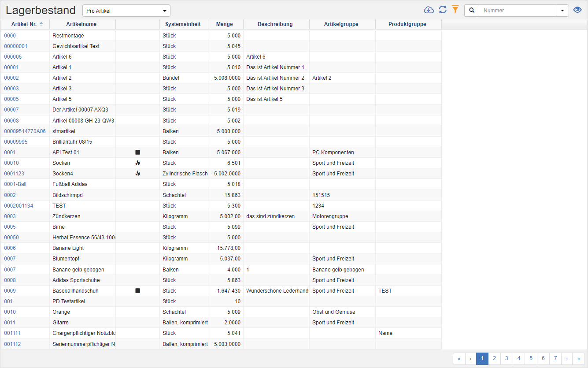Open article link 00009514770A06

pos(25,131)
